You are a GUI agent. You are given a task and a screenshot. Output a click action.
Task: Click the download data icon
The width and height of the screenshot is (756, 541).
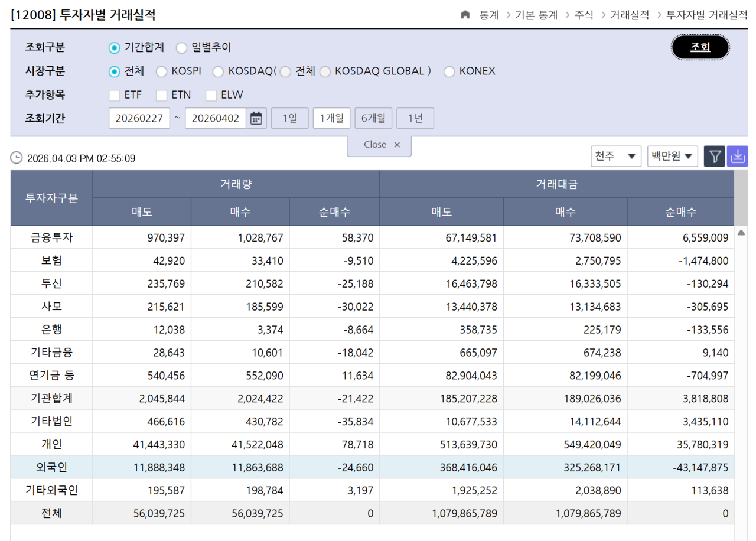[x=738, y=157]
